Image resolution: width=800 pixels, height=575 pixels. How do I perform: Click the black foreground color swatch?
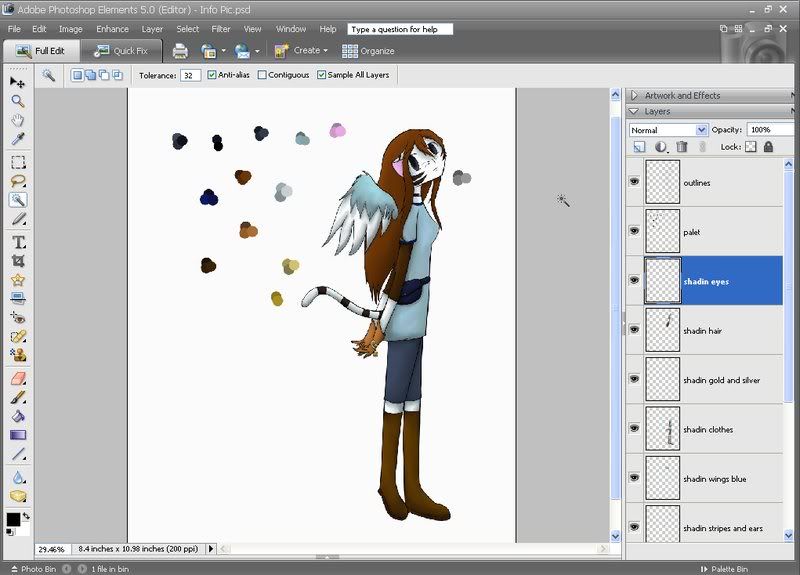(x=13, y=519)
